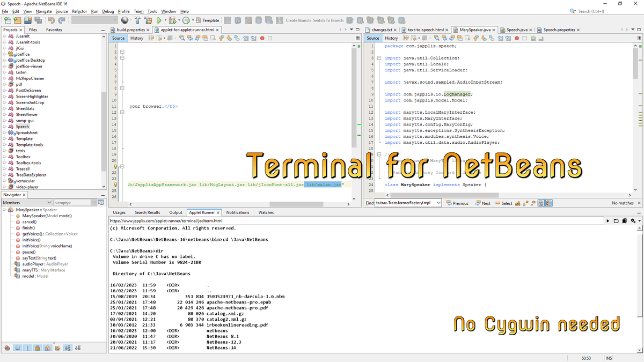Run the project with green play icon

click(x=159, y=20)
